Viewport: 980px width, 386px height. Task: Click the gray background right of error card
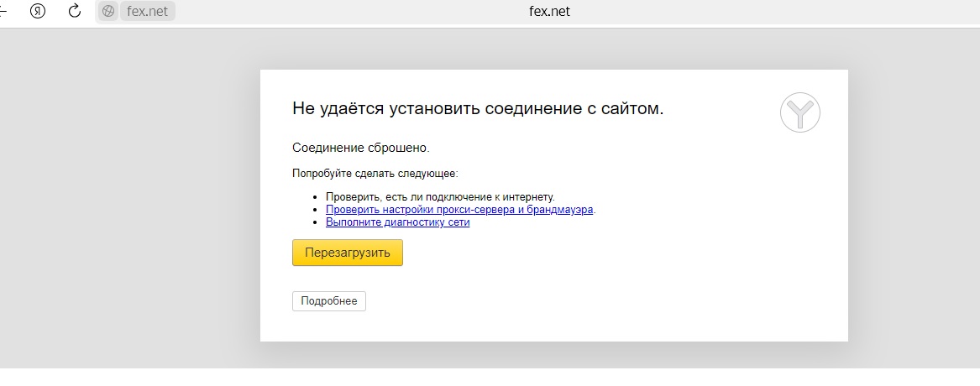915,201
